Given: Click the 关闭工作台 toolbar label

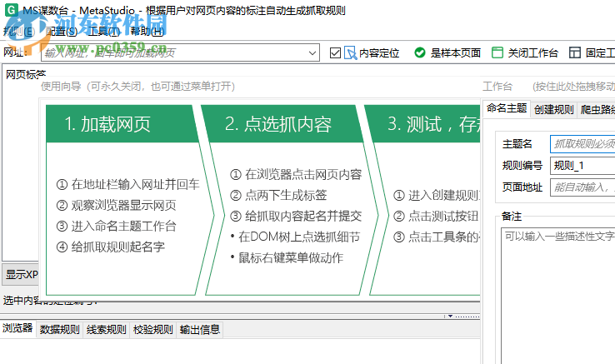Looking at the screenshot, I should pyautogui.click(x=532, y=53).
